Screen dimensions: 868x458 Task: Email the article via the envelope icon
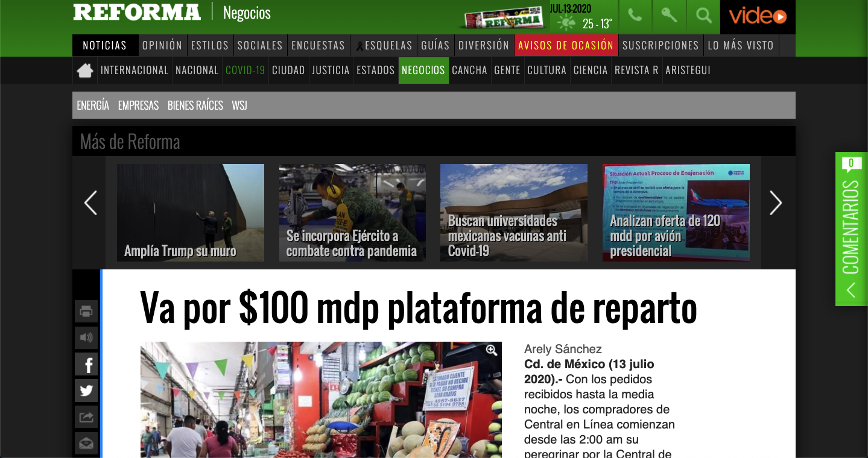tap(86, 442)
